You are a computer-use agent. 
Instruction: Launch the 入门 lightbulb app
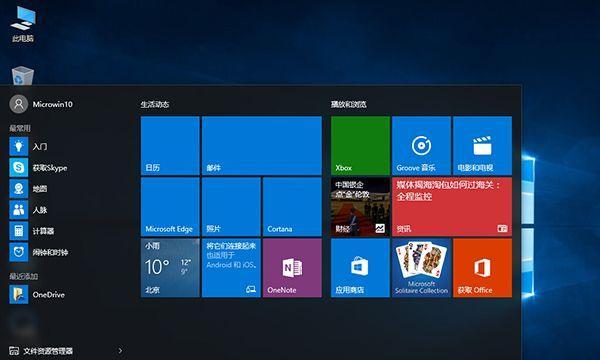19,147
